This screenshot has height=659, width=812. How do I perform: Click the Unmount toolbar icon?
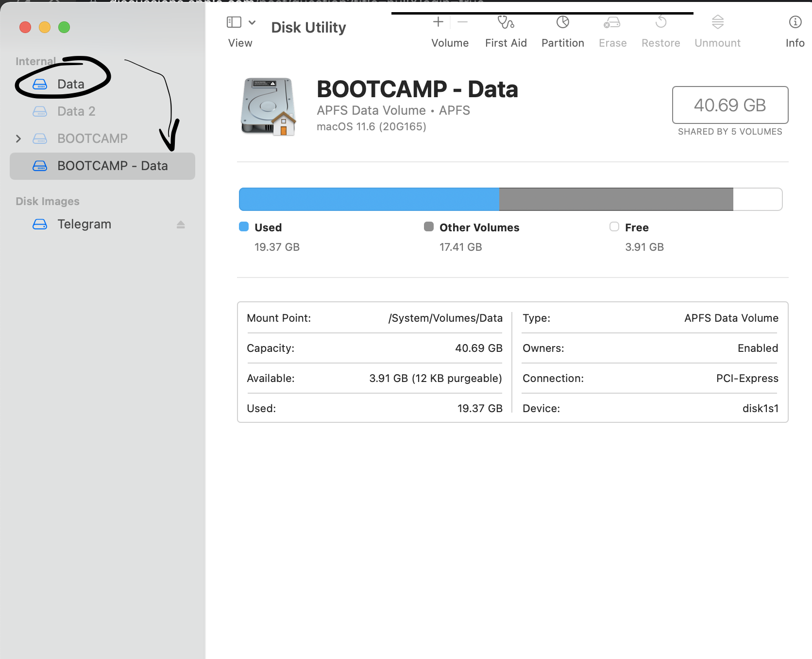click(717, 29)
